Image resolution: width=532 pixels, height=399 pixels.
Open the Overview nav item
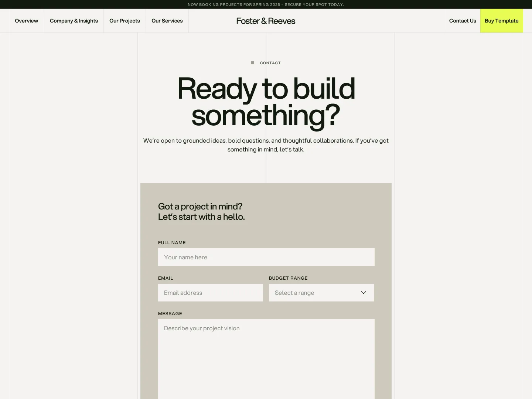point(27,21)
